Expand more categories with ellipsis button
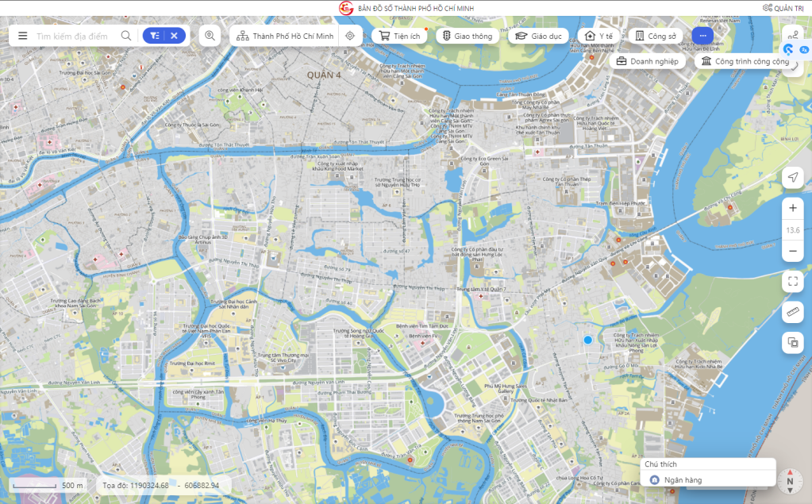This screenshot has width=812, height=504. (702, 36)
